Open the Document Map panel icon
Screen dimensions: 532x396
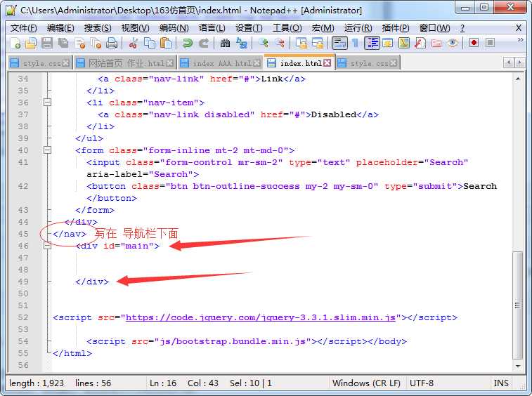(x=404, y=44)
